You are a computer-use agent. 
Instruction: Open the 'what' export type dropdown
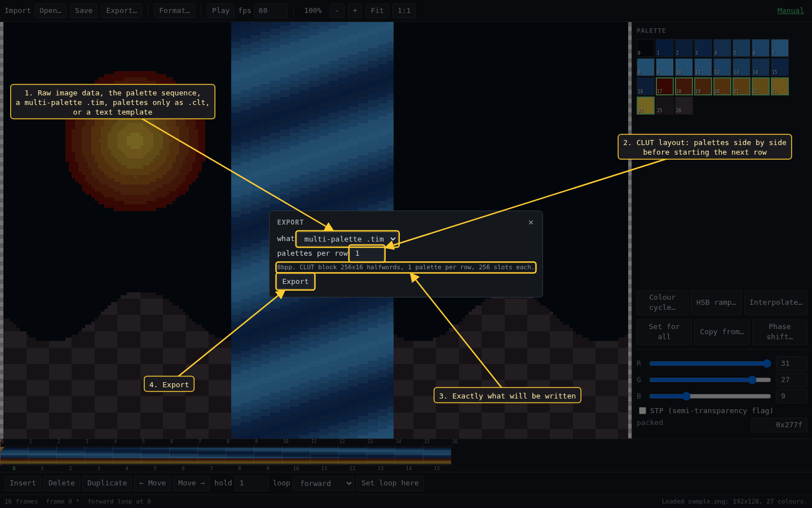tap(347, 239)
